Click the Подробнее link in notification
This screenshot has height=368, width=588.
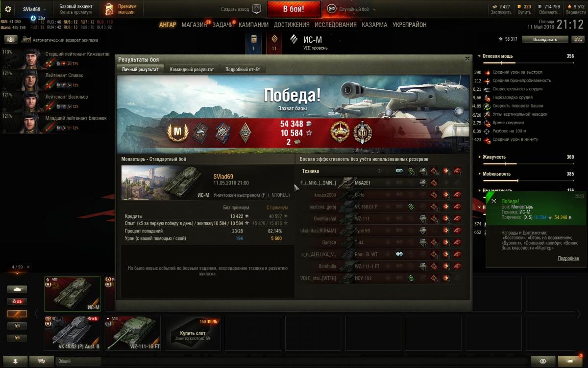point(568,259)
